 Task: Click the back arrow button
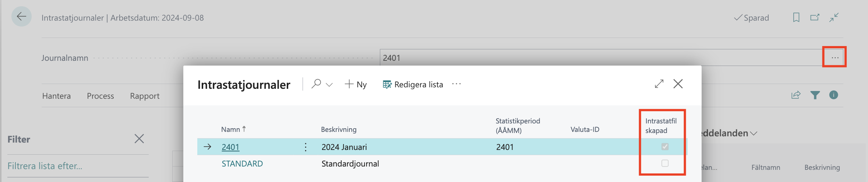click(21, 17)
